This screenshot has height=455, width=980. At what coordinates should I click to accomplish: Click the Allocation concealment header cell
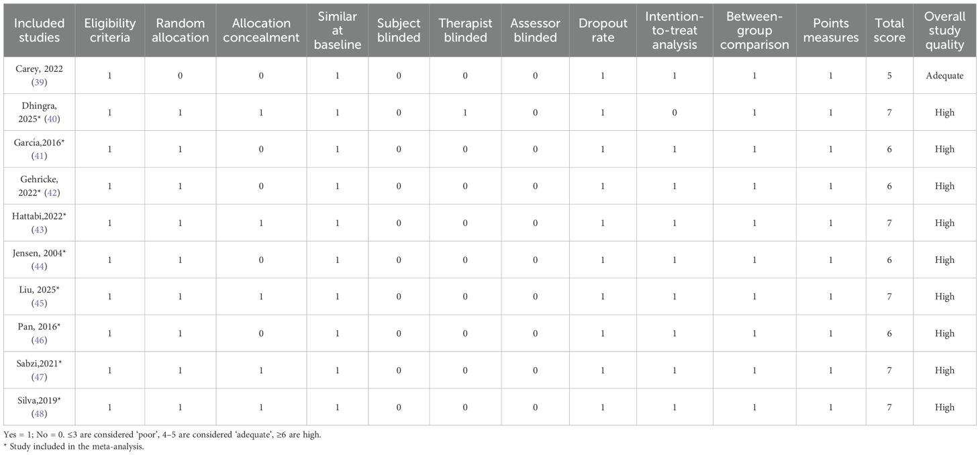tap(261, 30)
